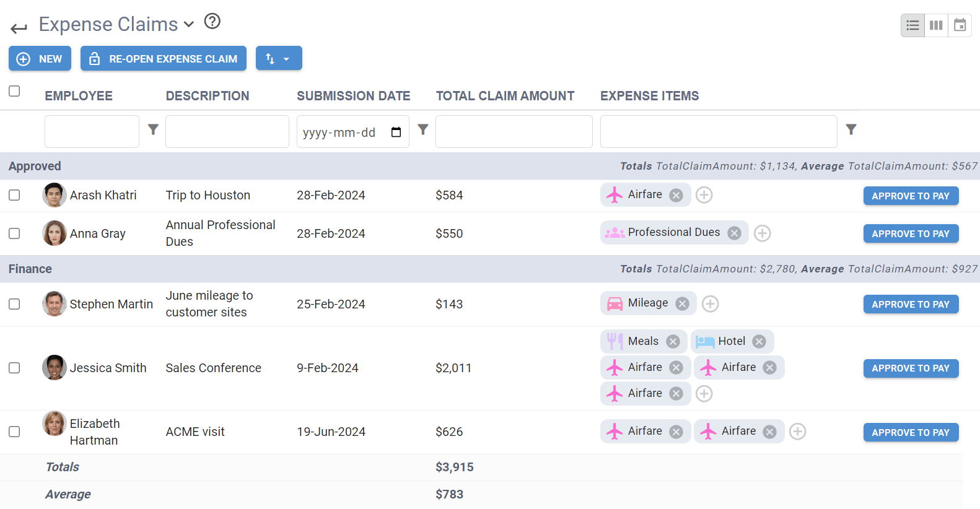Switch to the column board view icon
This screenshot has height=509, width=980.
(936, 25)
